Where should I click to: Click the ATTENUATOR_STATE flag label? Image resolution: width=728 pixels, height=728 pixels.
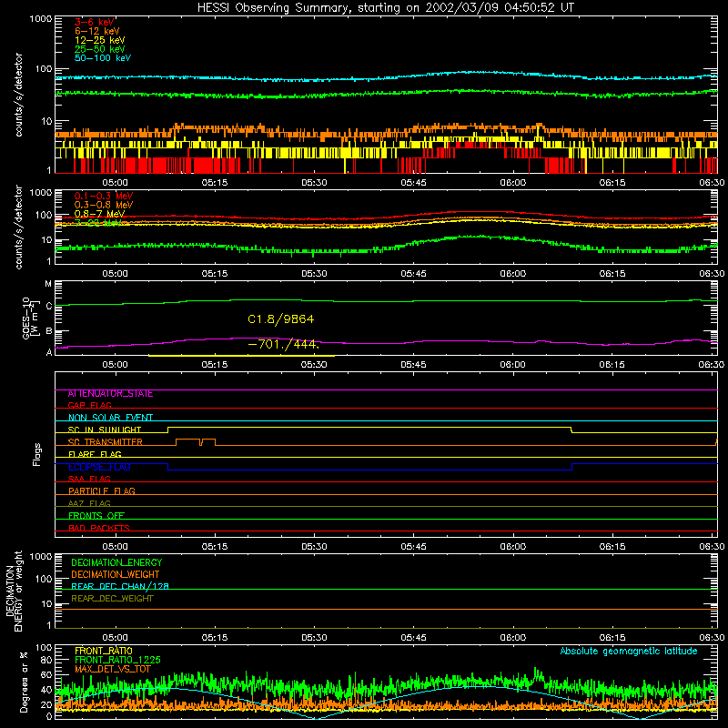[110, 394]
